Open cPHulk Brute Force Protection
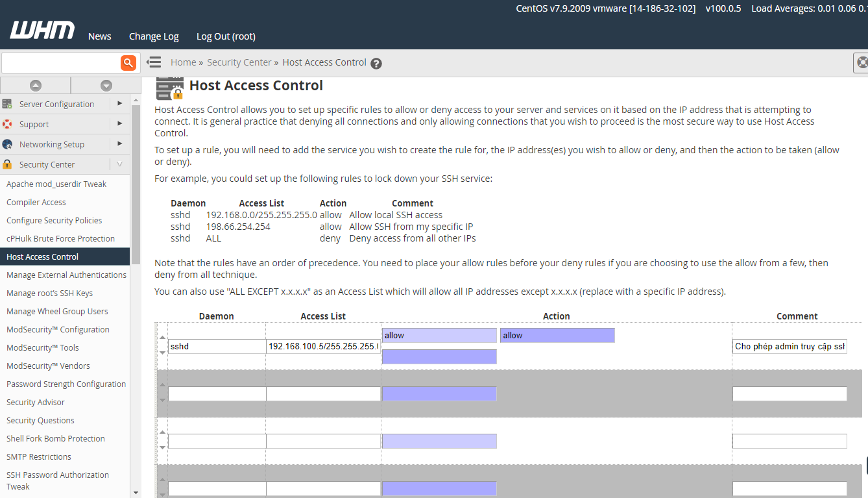Screen dimensions: 868x498 [60, 238]
